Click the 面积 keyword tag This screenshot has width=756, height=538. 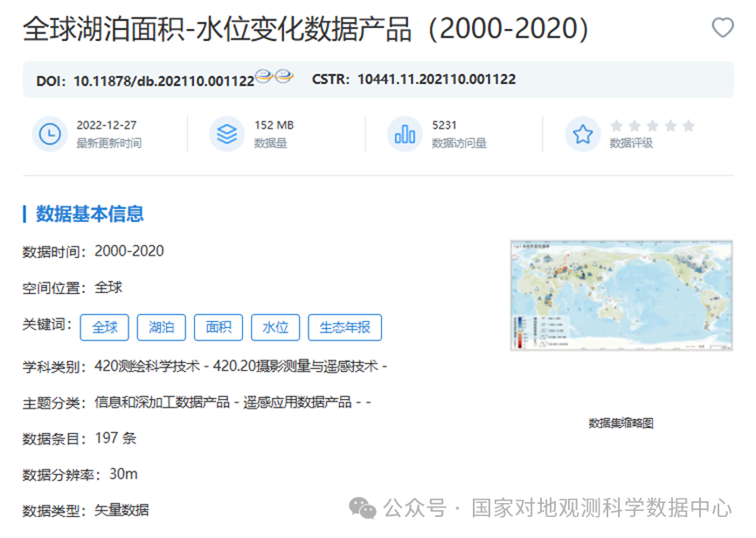tap(218, 327)
